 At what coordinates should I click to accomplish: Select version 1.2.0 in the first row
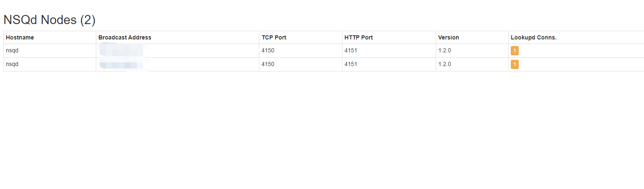(x=444, y=51)
